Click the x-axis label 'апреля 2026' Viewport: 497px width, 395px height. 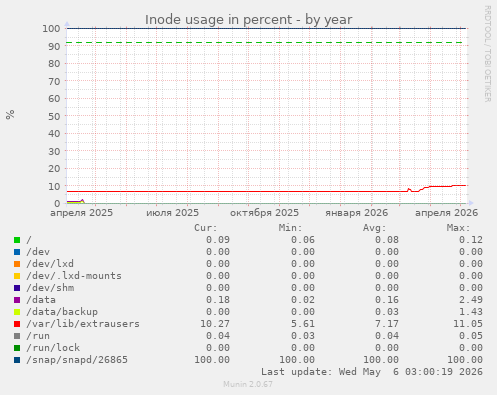[446, 213]
